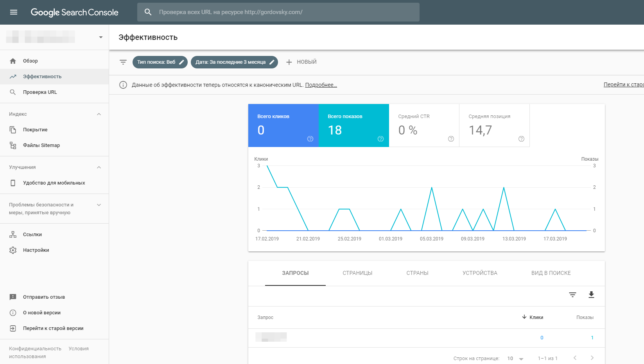
Task: Click the filter list icon beside search type chip
Action: pos(123,62)
